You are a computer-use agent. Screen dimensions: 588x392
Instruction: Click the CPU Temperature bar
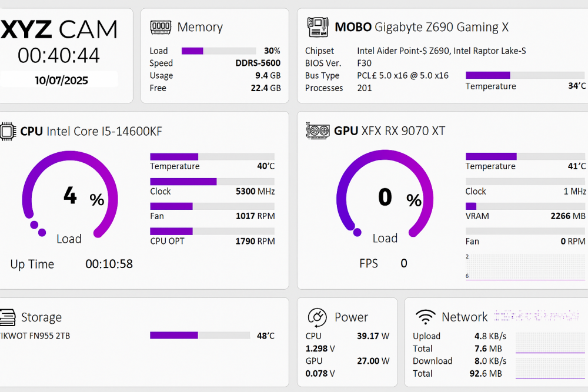[212, 157]
